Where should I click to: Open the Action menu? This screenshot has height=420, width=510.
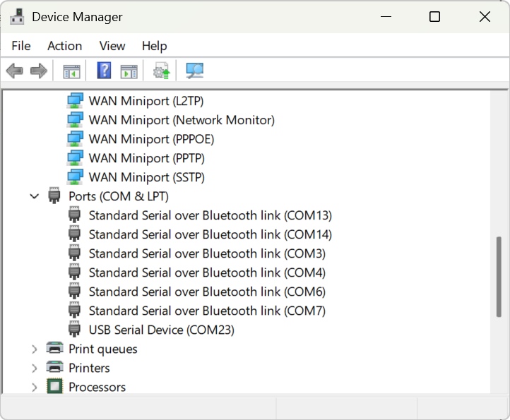[65, 46]
